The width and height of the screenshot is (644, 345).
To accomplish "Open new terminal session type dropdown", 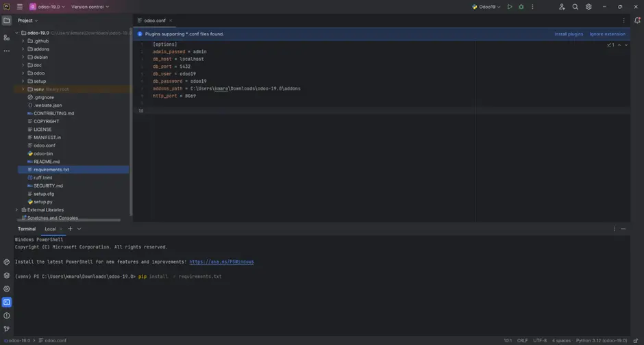I will 79,229.
